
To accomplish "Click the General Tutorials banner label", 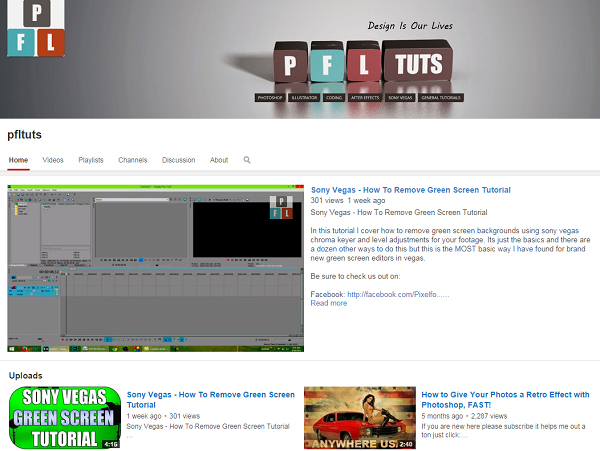I will pyautogui.click(x=439, y=98).
